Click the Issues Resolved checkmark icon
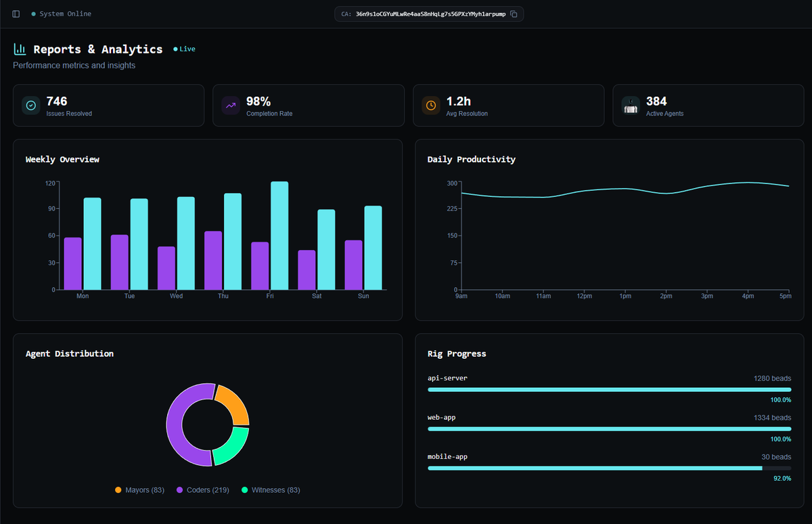This screenshot has height=524, width=812. (30, 105)
